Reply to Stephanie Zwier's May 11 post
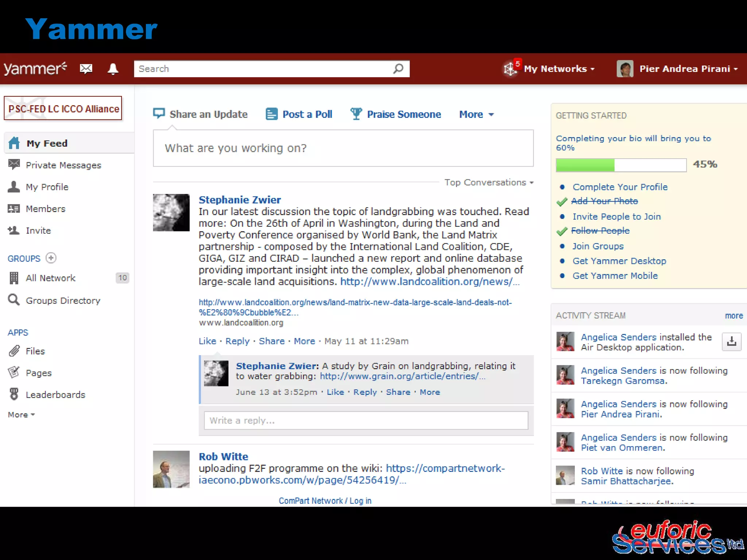 point(237,341)
